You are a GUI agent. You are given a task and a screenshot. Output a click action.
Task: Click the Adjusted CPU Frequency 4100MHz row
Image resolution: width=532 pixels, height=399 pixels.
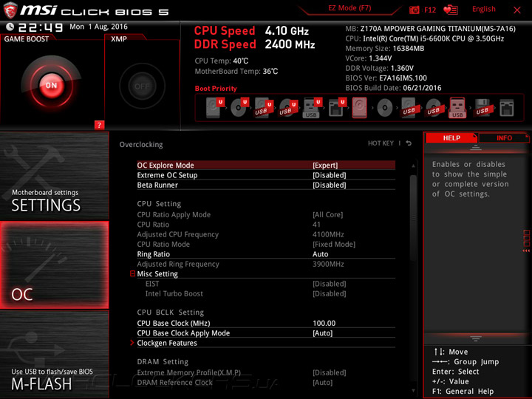[266, 234]
